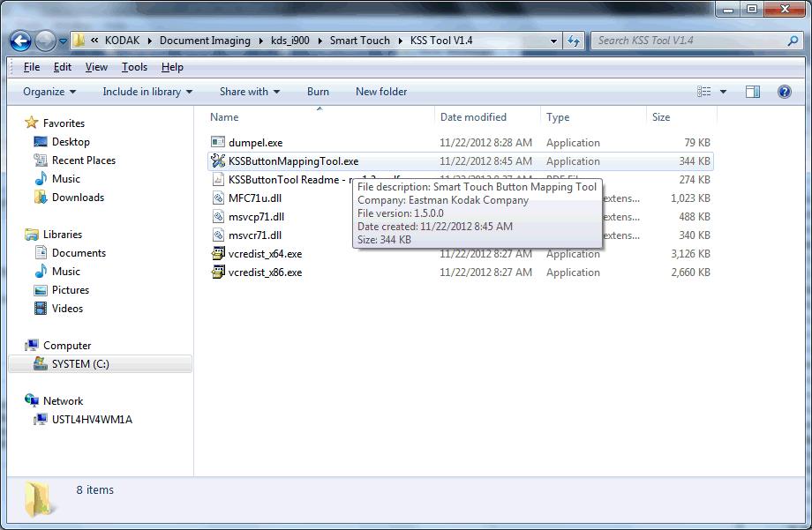Click the MFC71u.dll file icon
This screenshot has height=530, width=812.
(x=219, y=198)
